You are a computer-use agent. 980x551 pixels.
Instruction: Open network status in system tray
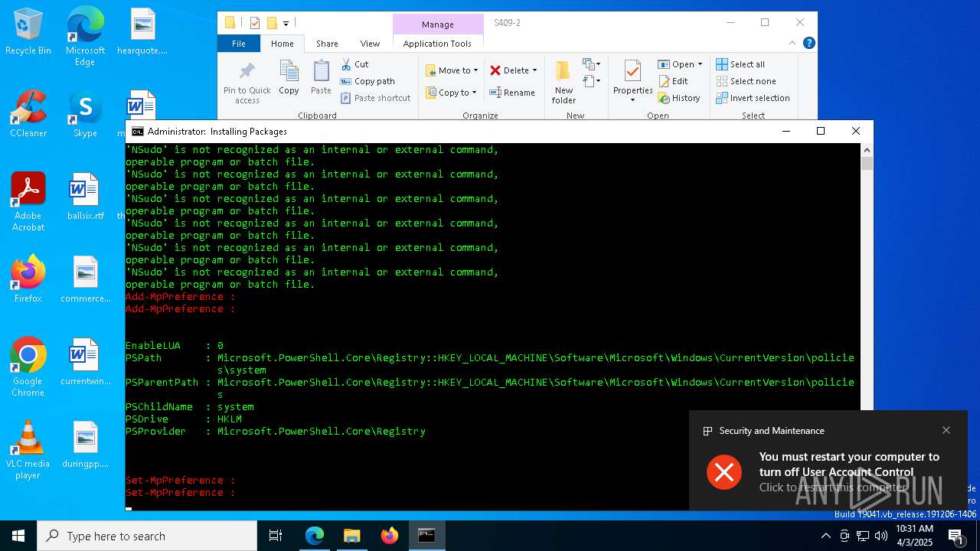click(863, 536)
